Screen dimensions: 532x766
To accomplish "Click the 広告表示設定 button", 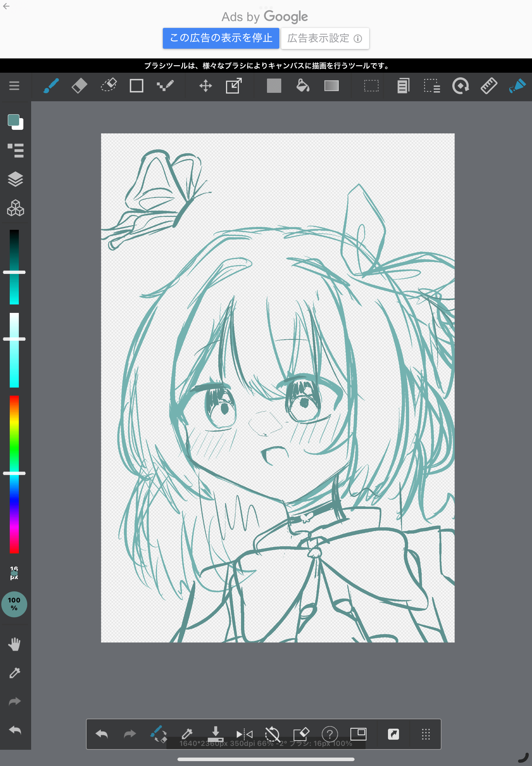I will pyautogui.click(x=325, y=38).
